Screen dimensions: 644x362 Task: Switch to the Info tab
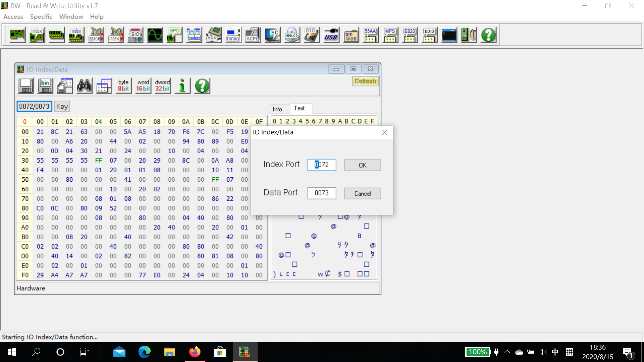pos(277,109)
